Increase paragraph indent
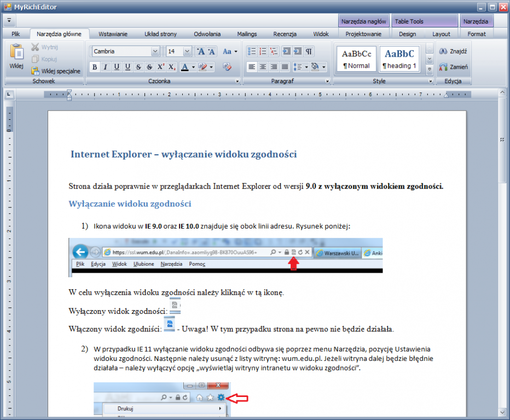 pos(298,51)
